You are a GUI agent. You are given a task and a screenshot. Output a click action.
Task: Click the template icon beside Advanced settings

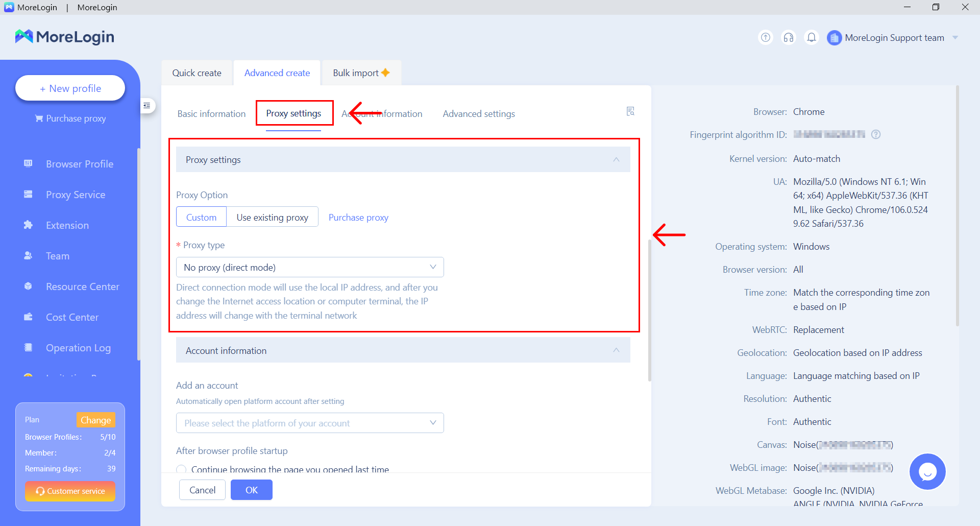pyautogui.click(x=630, y=111)
